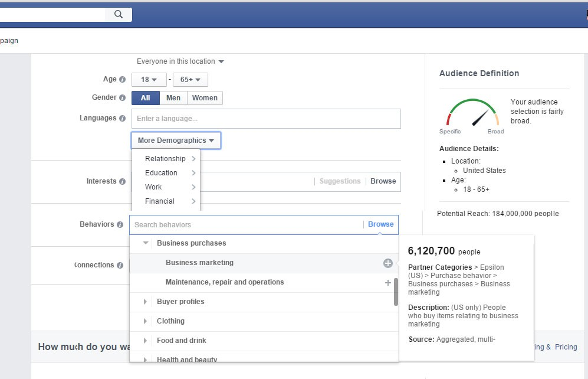Select All gender option
The width and height of the screenshot is (588, 379).
(145, 98)
